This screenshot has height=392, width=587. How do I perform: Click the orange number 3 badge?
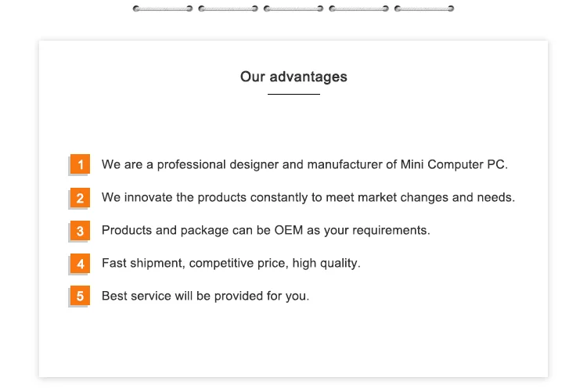pyautogui.click(x=80, y=231)
